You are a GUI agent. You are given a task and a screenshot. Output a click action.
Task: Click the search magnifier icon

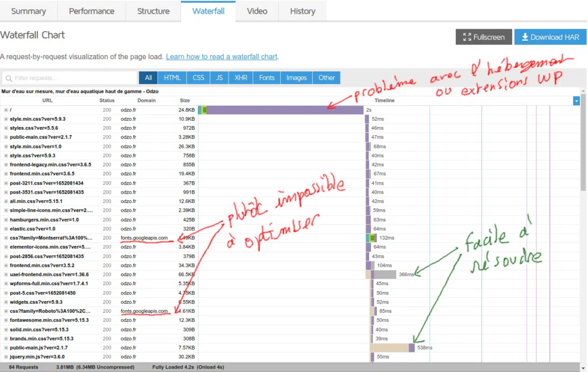9,77
